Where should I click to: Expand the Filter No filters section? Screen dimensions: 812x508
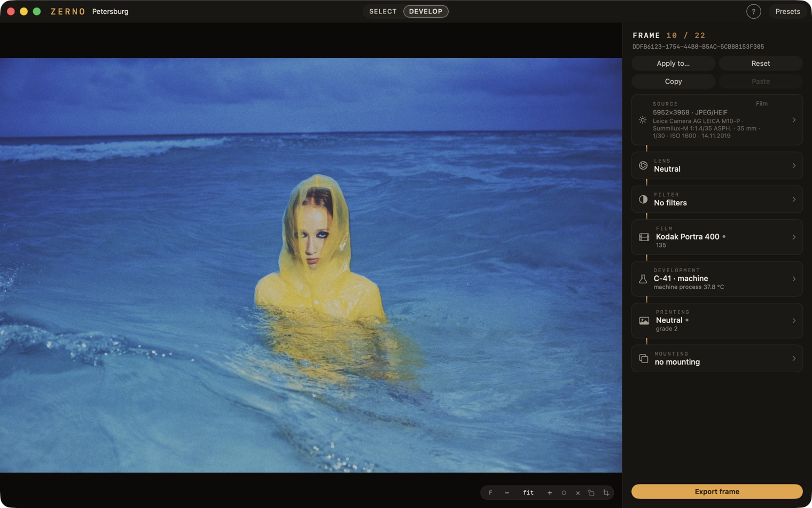[x=717, y=199]
